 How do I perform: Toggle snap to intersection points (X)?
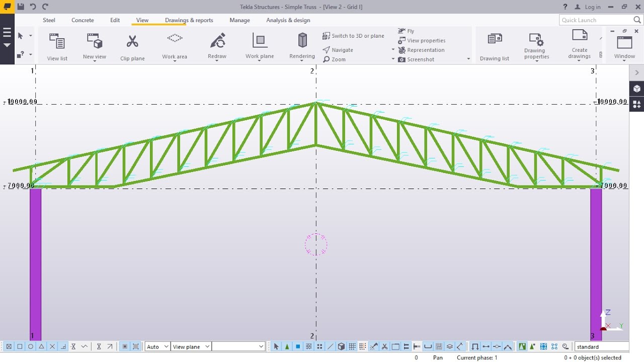(x=52, y=346)
